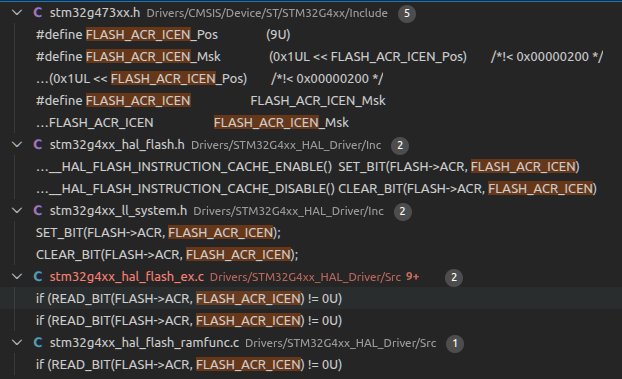Select the …FLASH_ACR_ICEN FLASH_ACR_ICEN_Msk match

click(192, 123)
